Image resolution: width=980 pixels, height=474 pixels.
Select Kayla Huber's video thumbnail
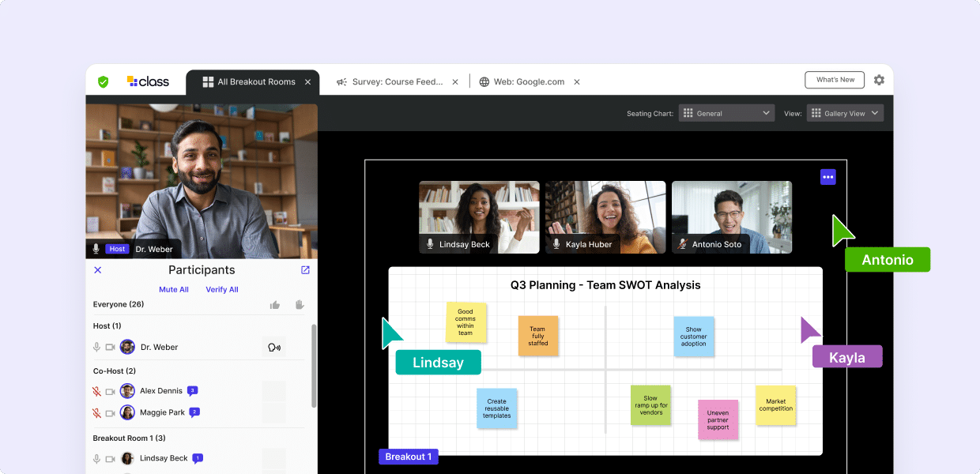point(605,217)
